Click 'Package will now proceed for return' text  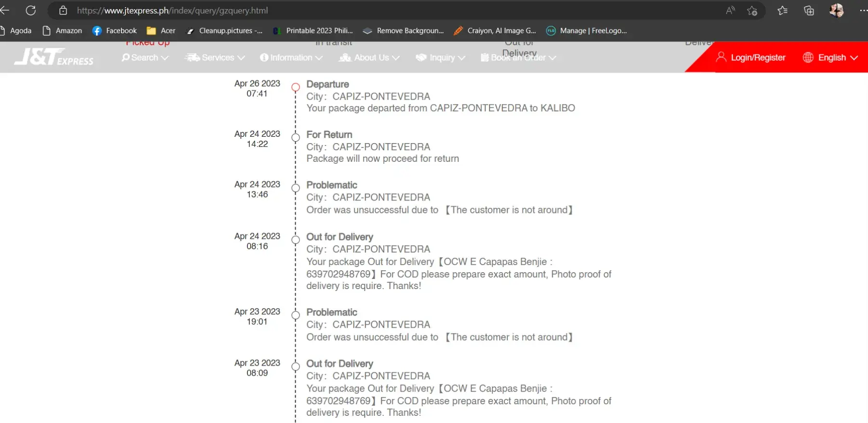pos(382,159)
